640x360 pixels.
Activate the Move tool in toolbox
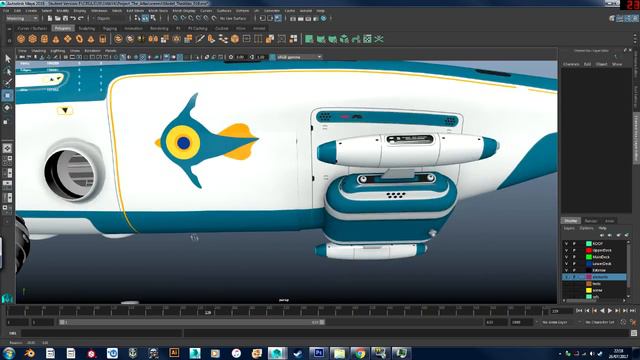pos(7,96)
